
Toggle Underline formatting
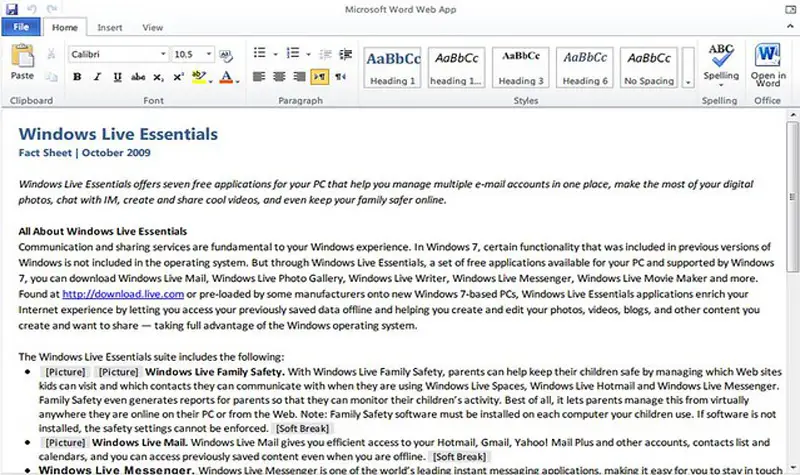coord(117,77)
